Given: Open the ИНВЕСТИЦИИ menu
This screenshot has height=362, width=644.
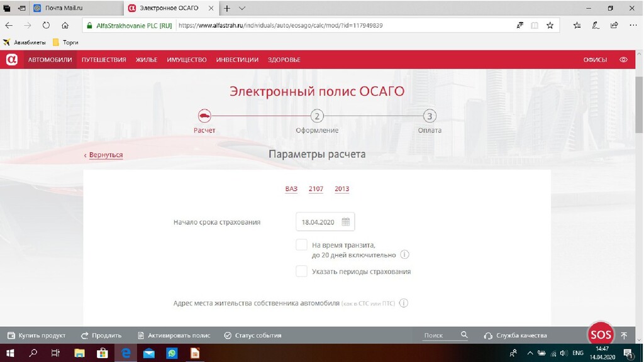Looking at the screenshot, I should click(237, 60).
